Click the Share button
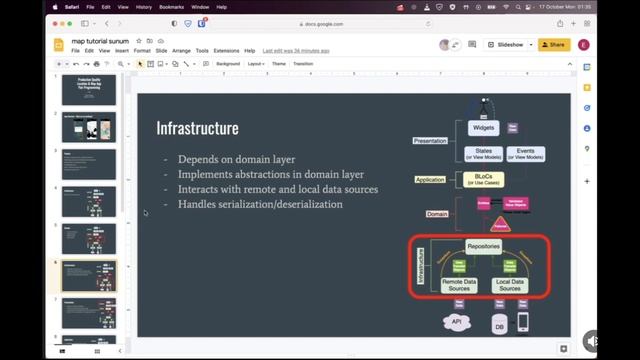 [554, 45]
